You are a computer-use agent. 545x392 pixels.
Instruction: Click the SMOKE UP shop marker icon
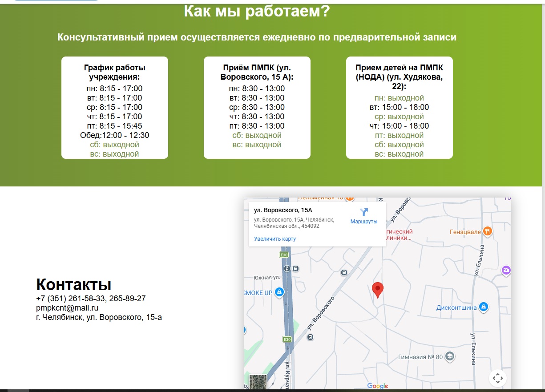tap(279, 292)
